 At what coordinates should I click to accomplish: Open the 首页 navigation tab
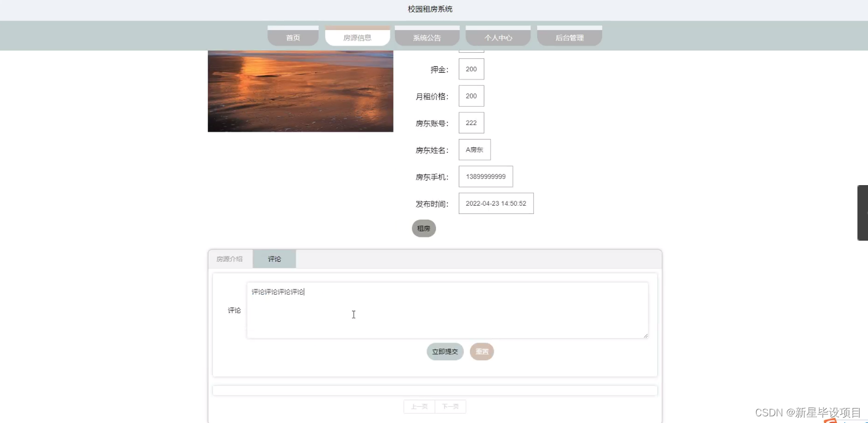pyautogui.click(x=293, y=37)
